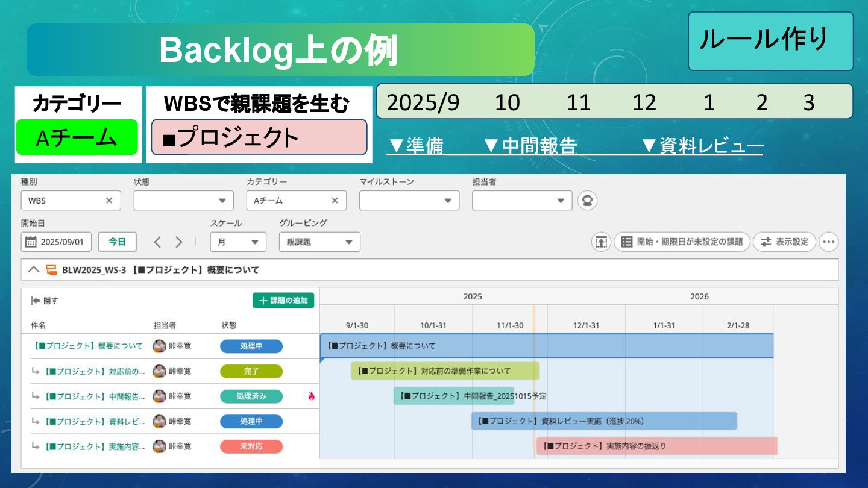Click the ▼準備 milestone link
Viewport: 868px width, 488px height.
(417, 146)
